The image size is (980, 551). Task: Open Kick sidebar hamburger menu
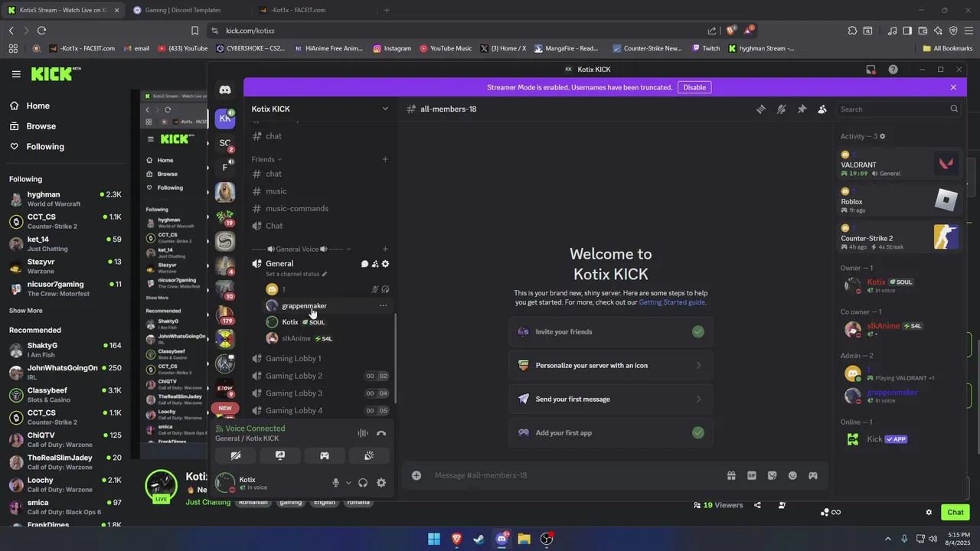[16, 74]
